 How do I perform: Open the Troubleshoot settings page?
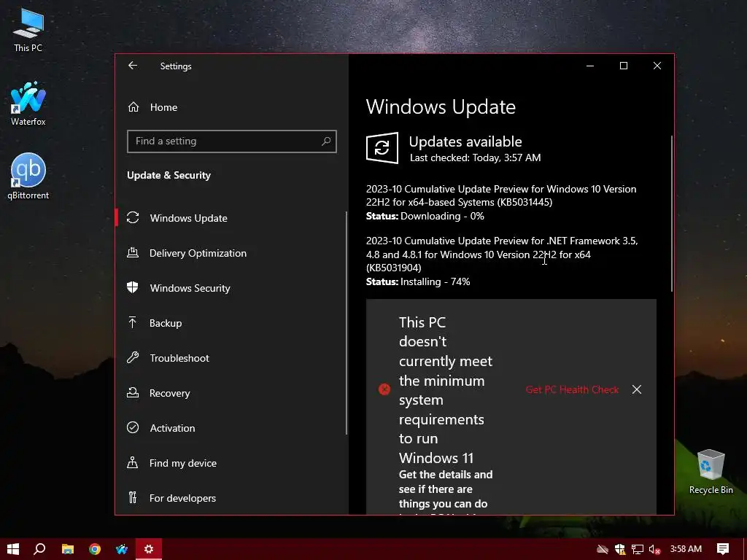[231, 357]
